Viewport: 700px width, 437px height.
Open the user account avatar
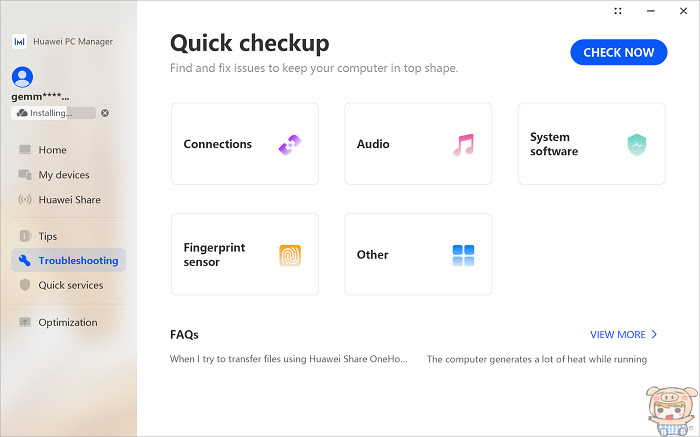(x=22, y=77)
